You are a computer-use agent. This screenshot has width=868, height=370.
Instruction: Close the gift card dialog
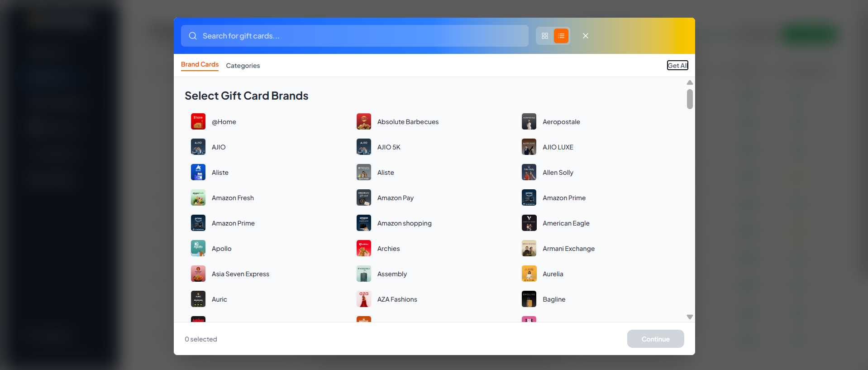(x=586, y=36)
